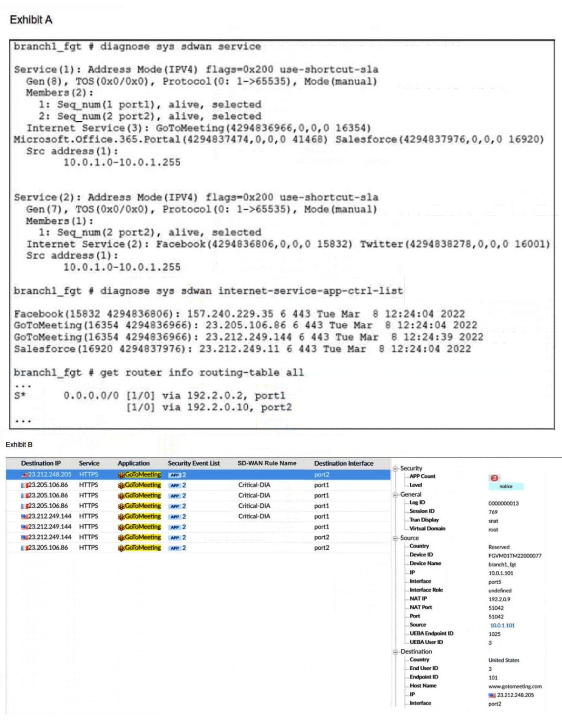Click the APP badge in the 23.205.106.86 port2 row
Image resolution: width=562 pixels, height=728 pixels.
click(x=174, y=548)
